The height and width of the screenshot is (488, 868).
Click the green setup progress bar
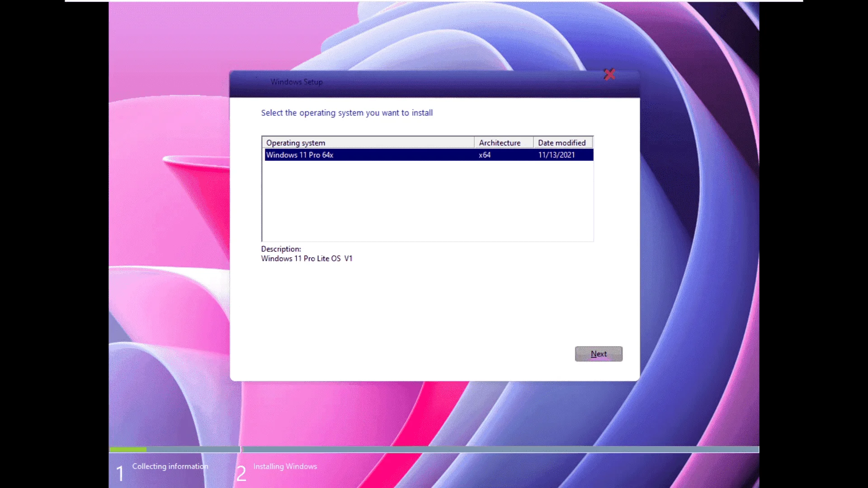[x=128, y=450]
